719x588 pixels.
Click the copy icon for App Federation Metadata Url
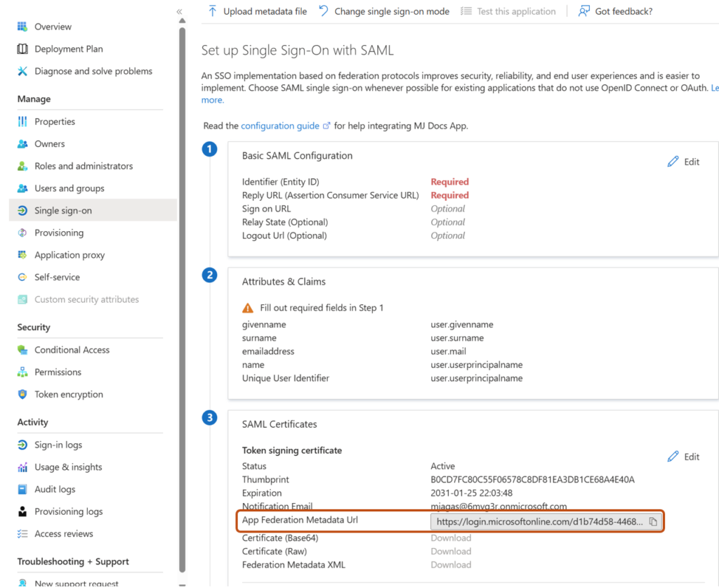click(652, 522)
